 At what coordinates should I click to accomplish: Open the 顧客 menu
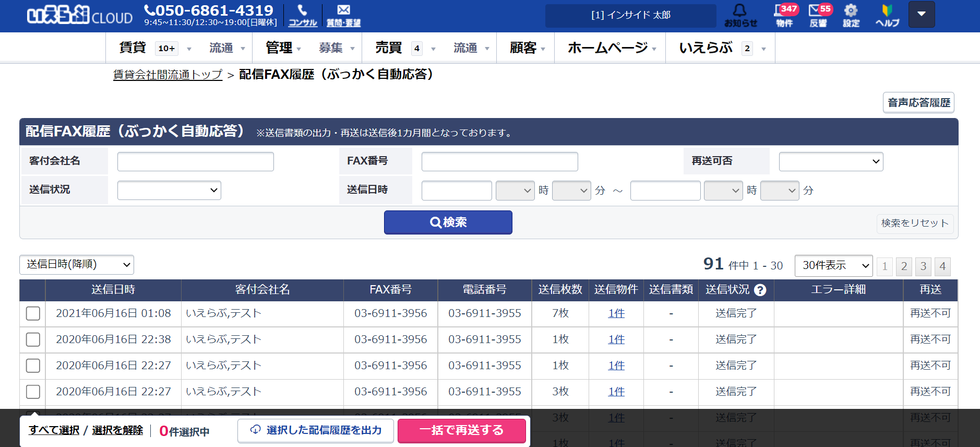[525, 48]
